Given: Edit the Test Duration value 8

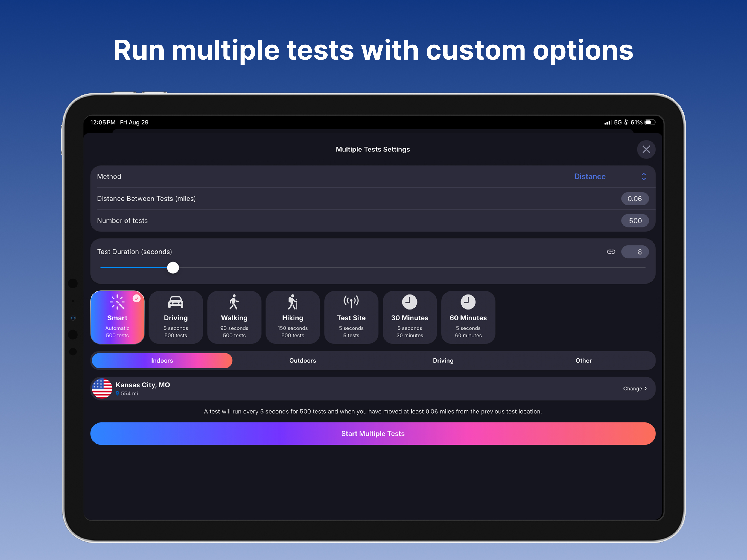Looking at the screenshot, I should click(x=635, y=252).
